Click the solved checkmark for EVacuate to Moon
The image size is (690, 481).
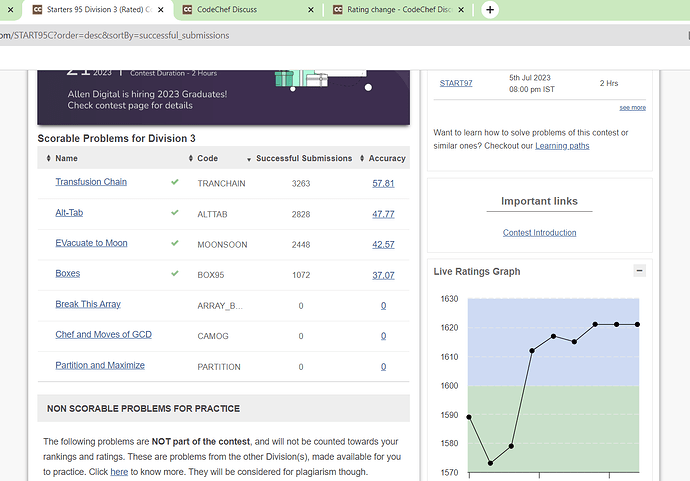coord(175,243)
